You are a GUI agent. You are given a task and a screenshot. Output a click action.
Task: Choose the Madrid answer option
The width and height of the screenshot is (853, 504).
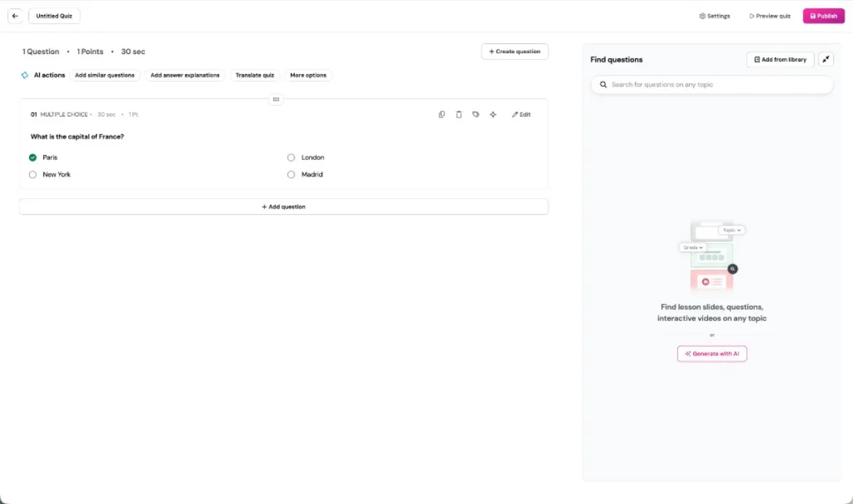(291, 175)
